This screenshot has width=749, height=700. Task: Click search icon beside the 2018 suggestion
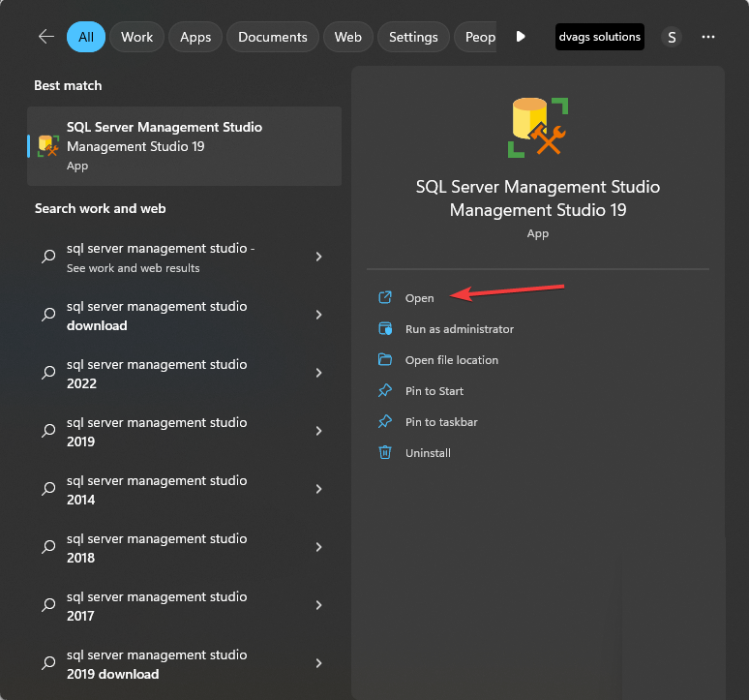pos(48,547)
